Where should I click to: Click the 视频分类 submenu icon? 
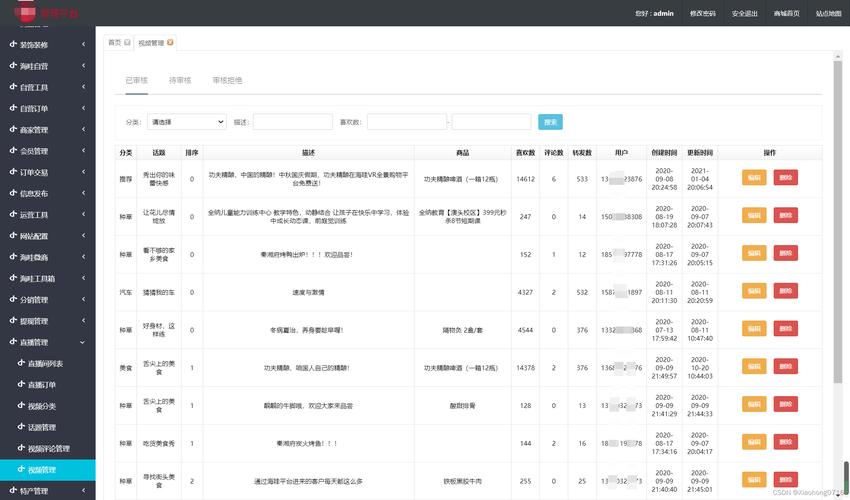tap(21, 405)
